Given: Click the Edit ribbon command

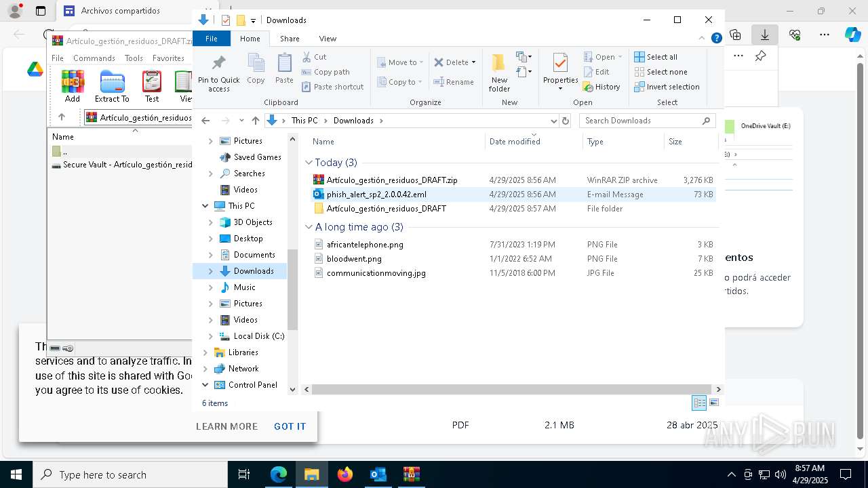Looking at the screenshot, I should (596, 72).
